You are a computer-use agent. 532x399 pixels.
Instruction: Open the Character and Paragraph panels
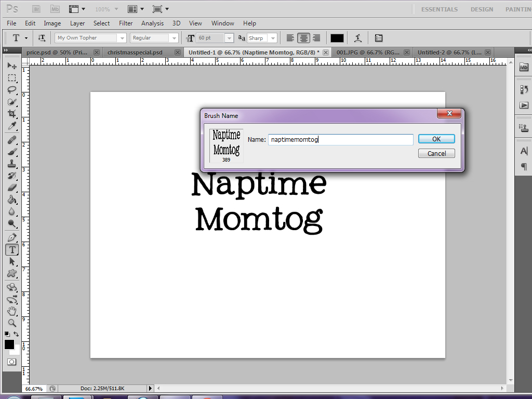[x=379, y=38]
